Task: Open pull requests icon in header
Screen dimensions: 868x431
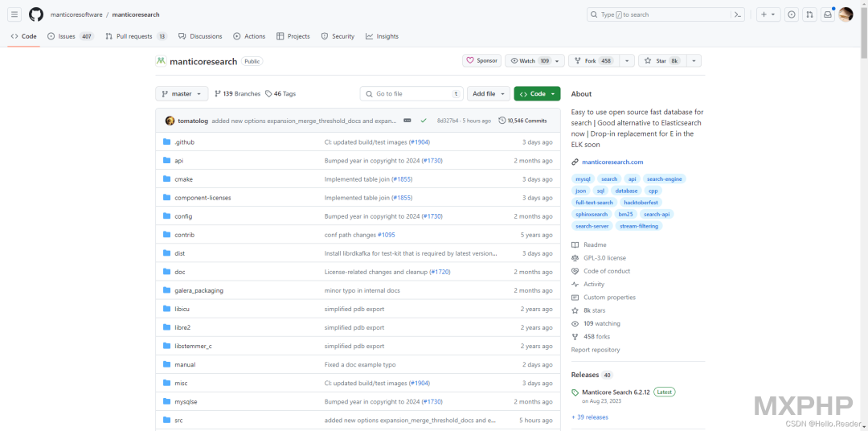Action: pos(809,14)
